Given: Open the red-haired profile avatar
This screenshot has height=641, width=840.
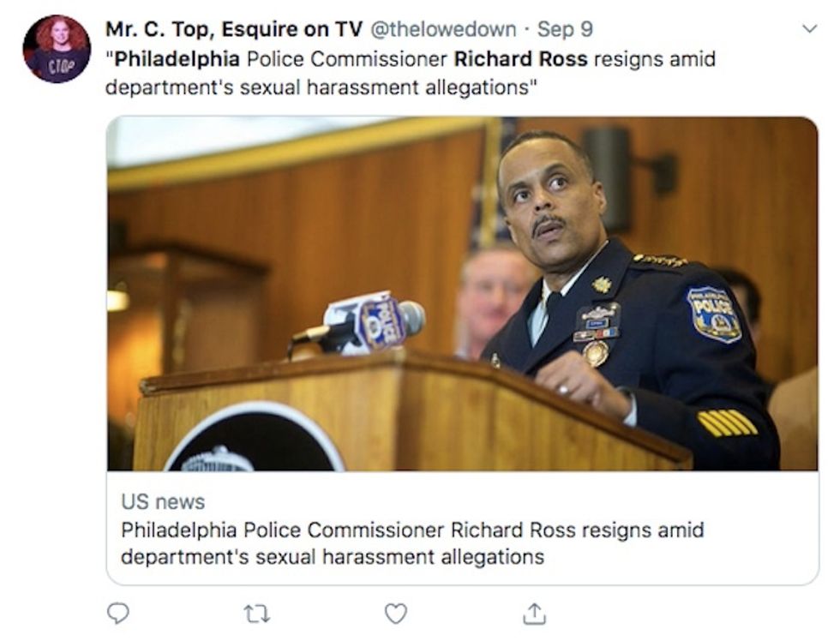Looking at the screenshot, I should 57,49.
